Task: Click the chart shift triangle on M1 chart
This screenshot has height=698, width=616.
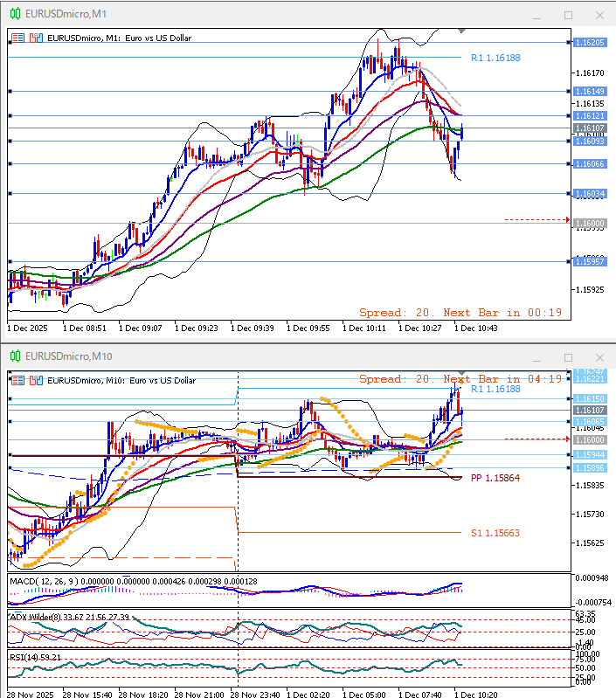Action: pyautogui.click(x=461, y=31)
